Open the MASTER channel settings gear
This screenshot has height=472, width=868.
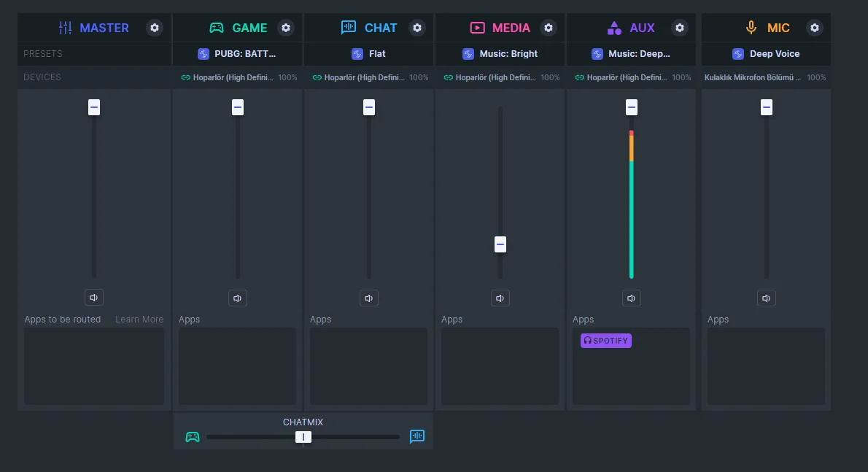click(x=155, y=28)
